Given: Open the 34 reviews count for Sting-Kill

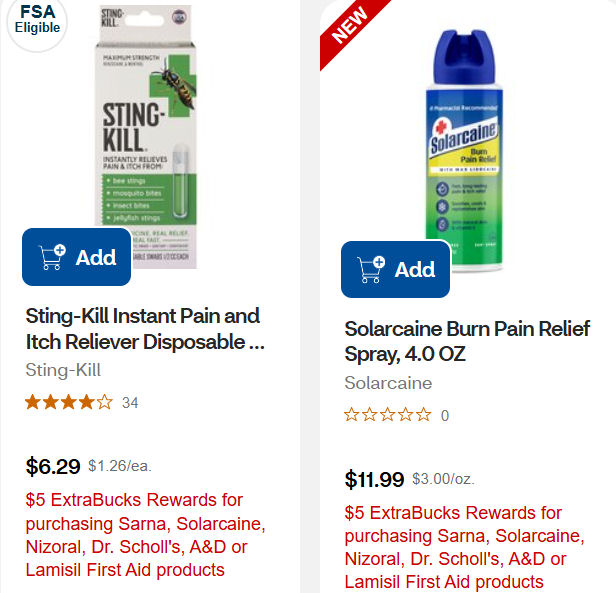Looking at the screenshot, I should (130, 403).
